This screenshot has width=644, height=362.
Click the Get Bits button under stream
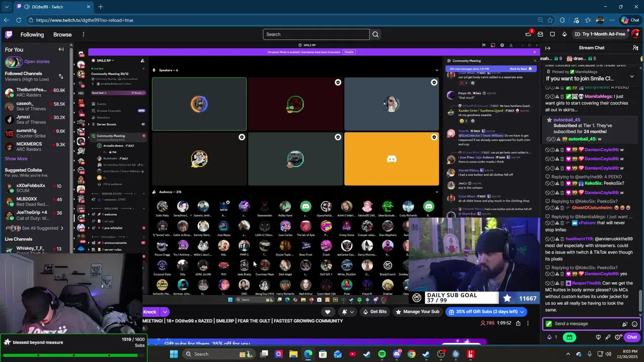[375, 312]
